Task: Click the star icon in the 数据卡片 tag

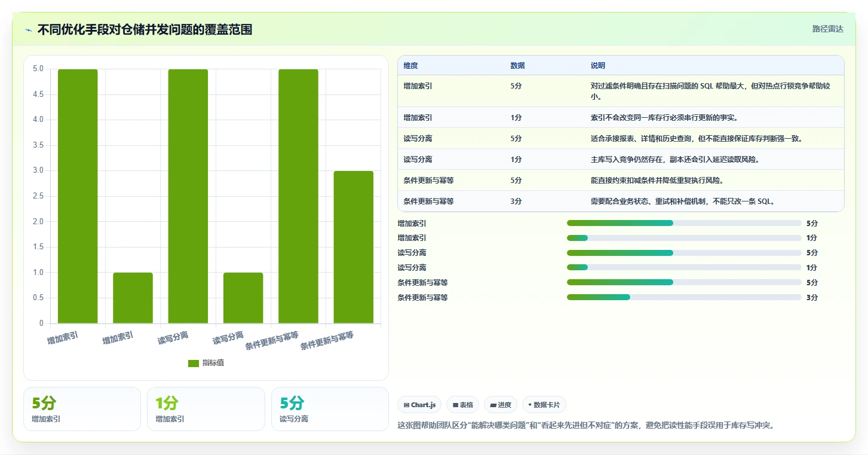Action: coord(530,405)
